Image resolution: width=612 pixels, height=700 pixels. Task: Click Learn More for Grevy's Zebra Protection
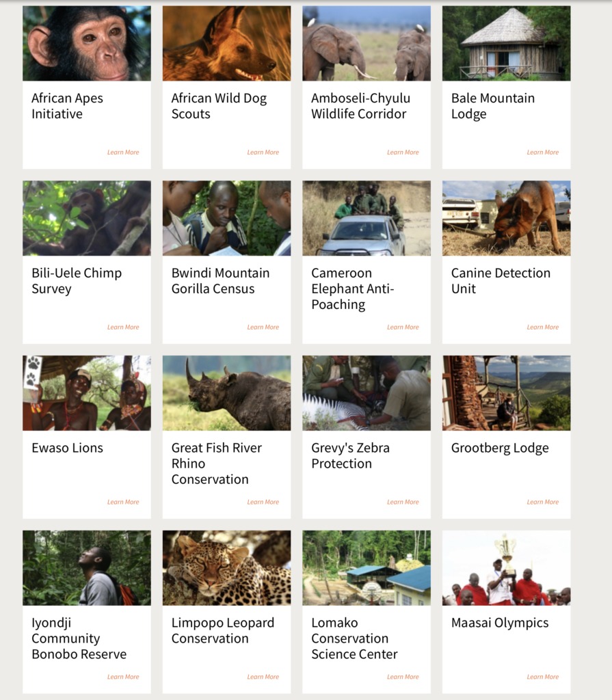(x=403, y=502)
